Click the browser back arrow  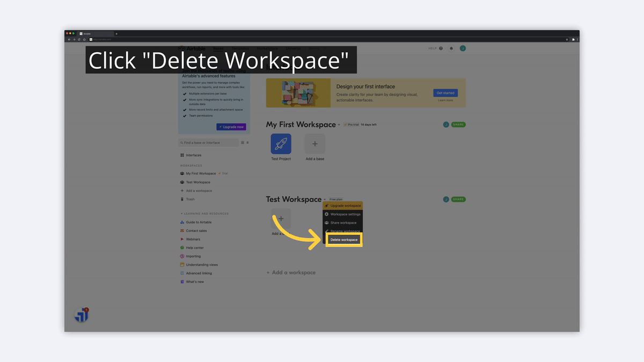tap(69, 39)
